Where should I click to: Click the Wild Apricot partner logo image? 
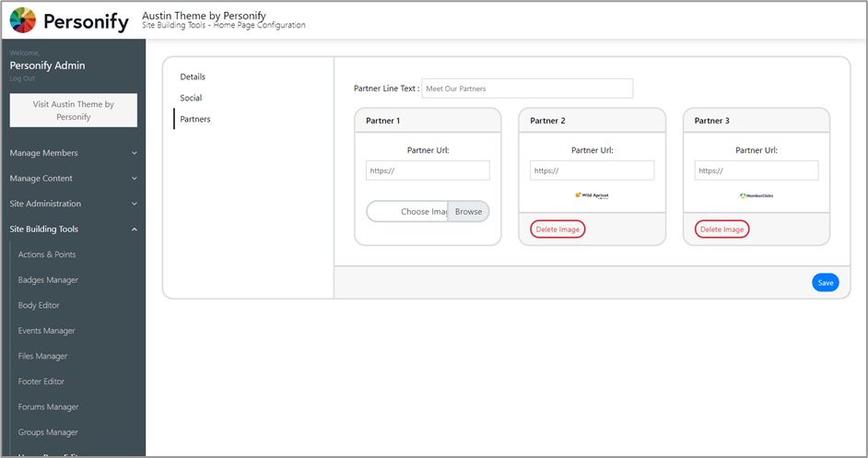pyautogui.click(x=592, y=195)
